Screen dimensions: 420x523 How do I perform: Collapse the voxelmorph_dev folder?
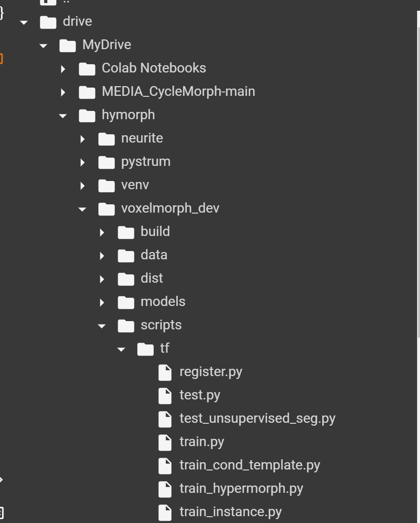click(82, 209)
